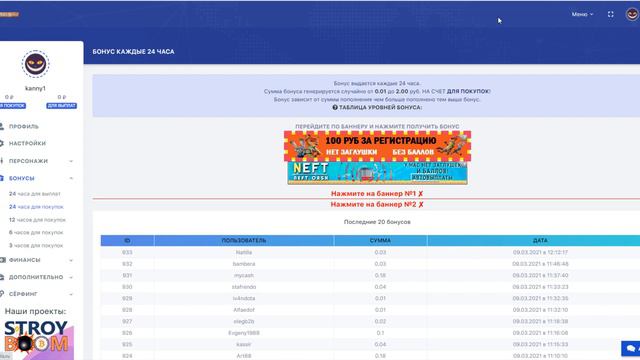This screenshot has height=360, width=640.
Task: Click ID cell 933 in bonus table
Action: [x=127, y=252]
